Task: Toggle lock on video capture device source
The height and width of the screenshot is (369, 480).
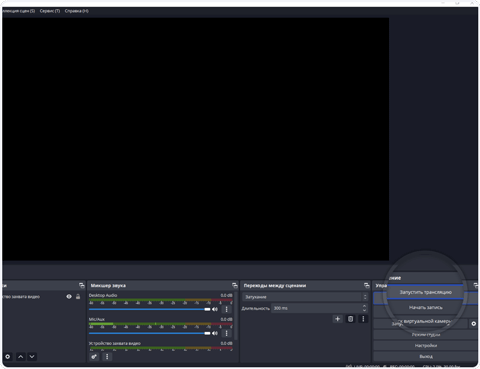Action: tap(78, 296)
